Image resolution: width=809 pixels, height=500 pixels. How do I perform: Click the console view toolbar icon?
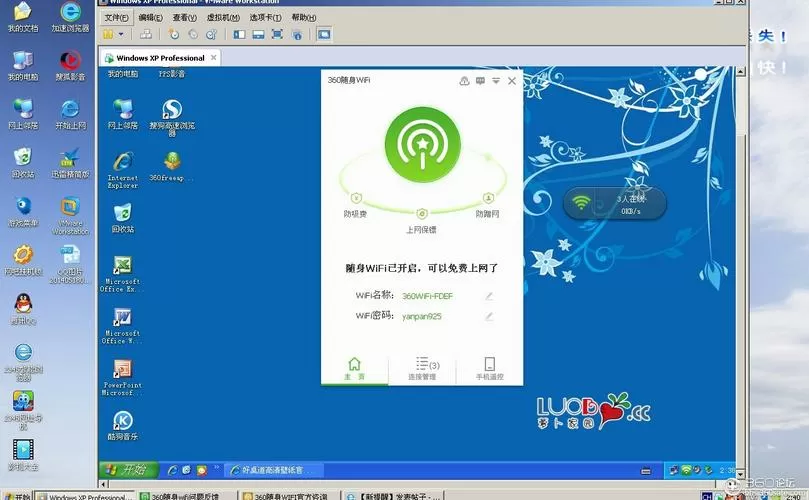(324, 35)
